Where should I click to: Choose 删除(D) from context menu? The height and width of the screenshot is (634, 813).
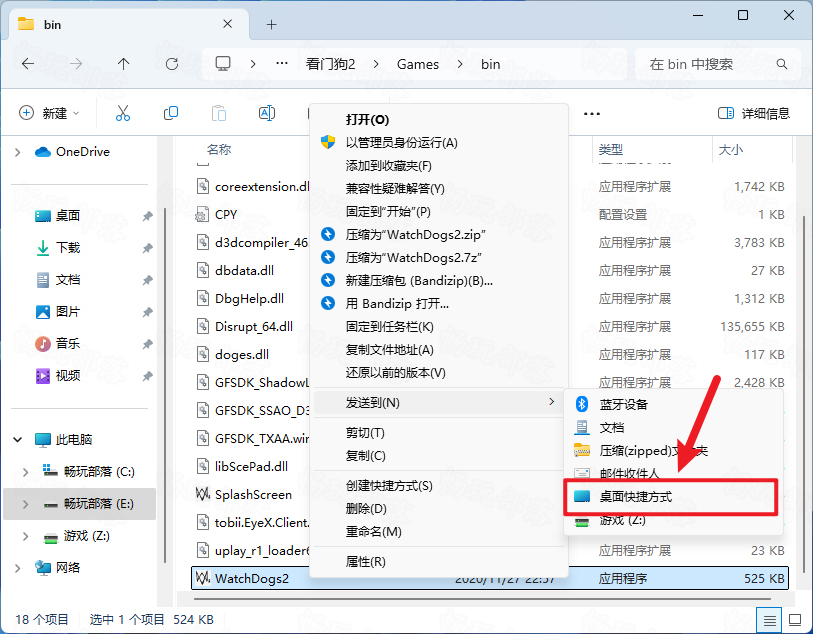click(x=366, y=509)
